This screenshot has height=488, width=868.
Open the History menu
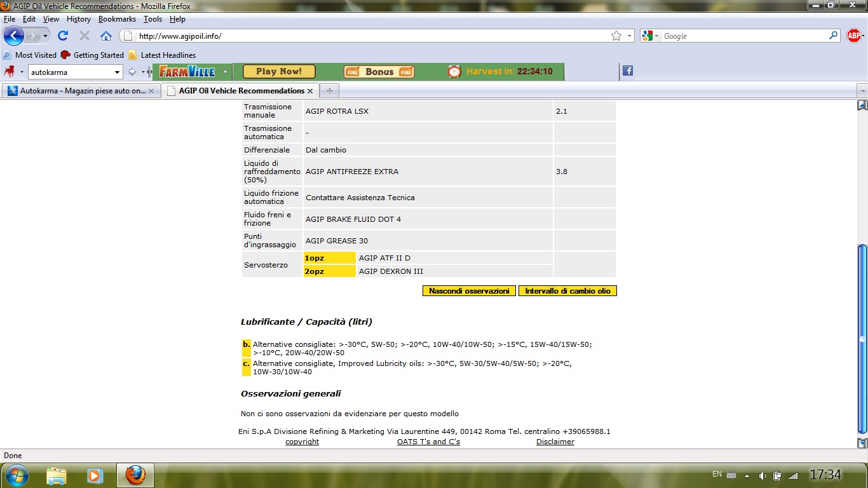click(x=79, y=19)
